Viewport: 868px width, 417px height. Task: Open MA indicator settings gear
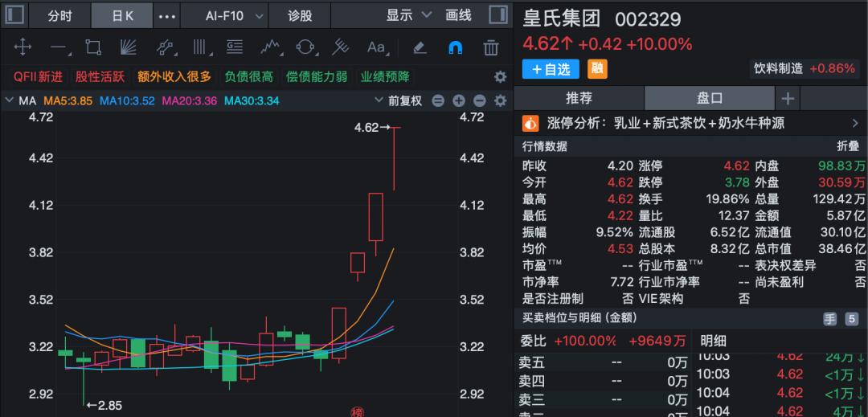(501, 101)
